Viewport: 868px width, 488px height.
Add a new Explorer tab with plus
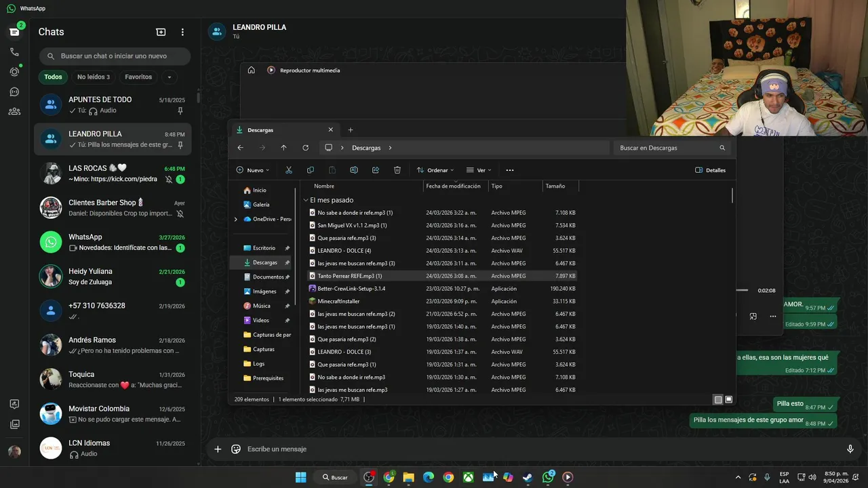coord(351,130)
